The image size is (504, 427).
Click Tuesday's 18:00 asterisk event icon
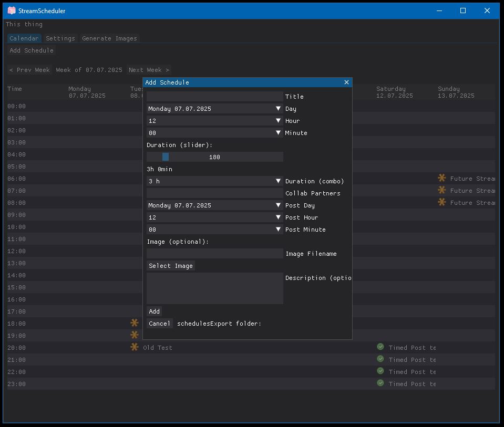(135, 322)
